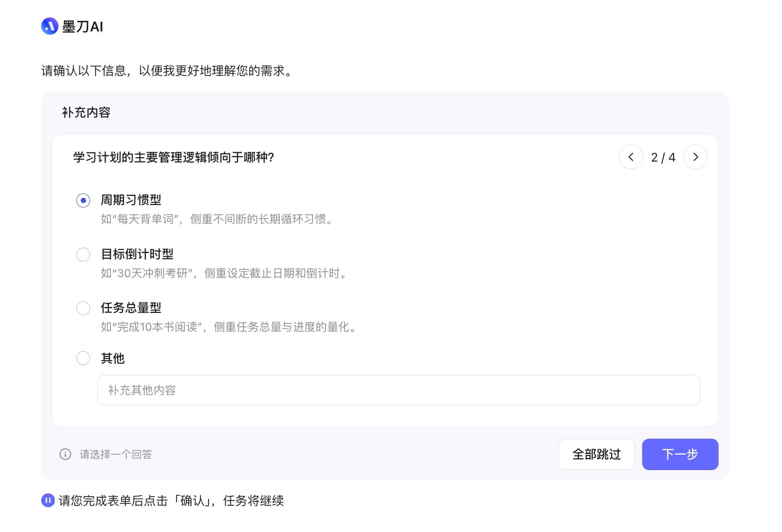Click the 墨刀AI title text
The image size is (782, 532).
83,27
